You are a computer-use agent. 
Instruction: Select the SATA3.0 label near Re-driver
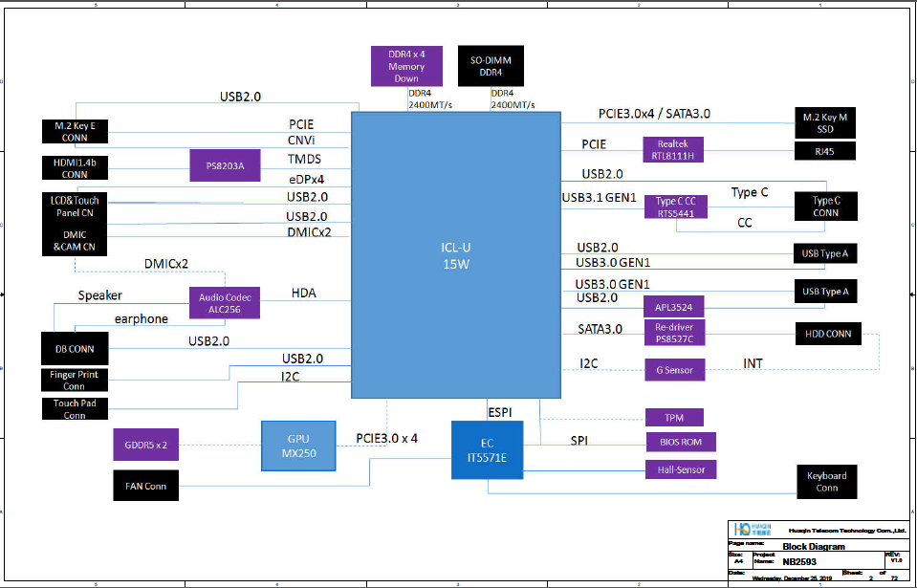[600, 329]
